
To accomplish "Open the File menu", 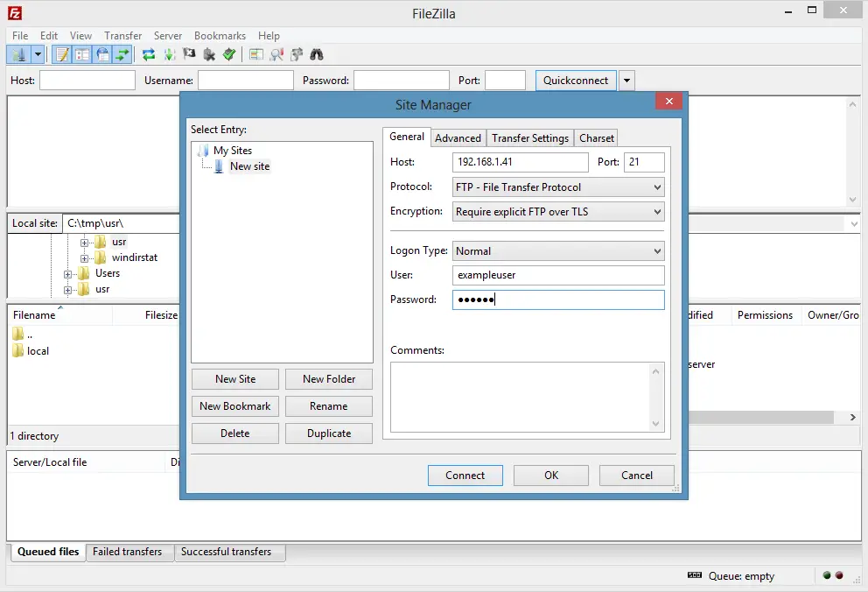I will pyautogui.click(x=20, y=35).
